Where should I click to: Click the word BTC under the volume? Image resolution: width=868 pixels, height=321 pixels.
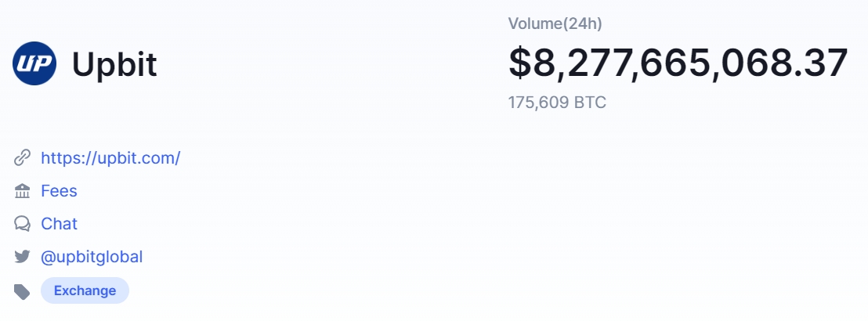590,103
